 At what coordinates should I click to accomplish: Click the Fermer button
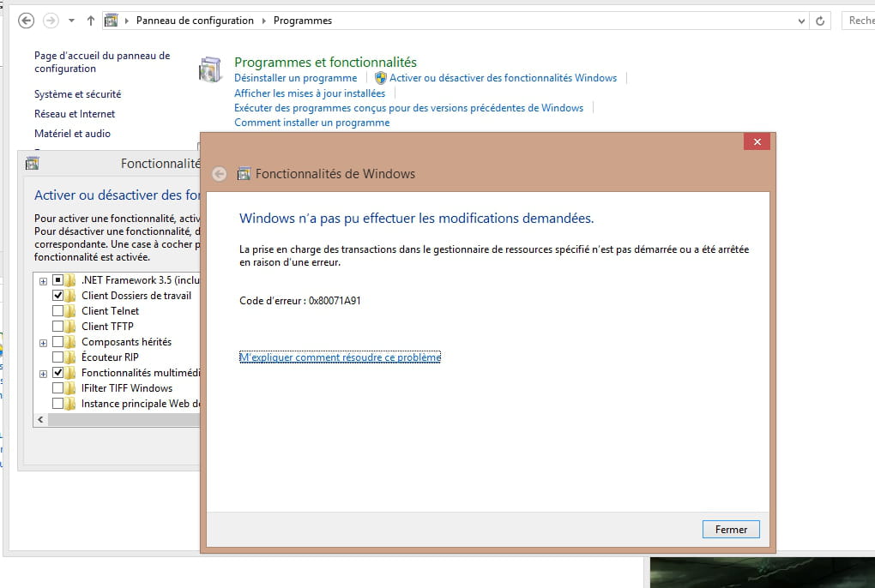(731, 530)
